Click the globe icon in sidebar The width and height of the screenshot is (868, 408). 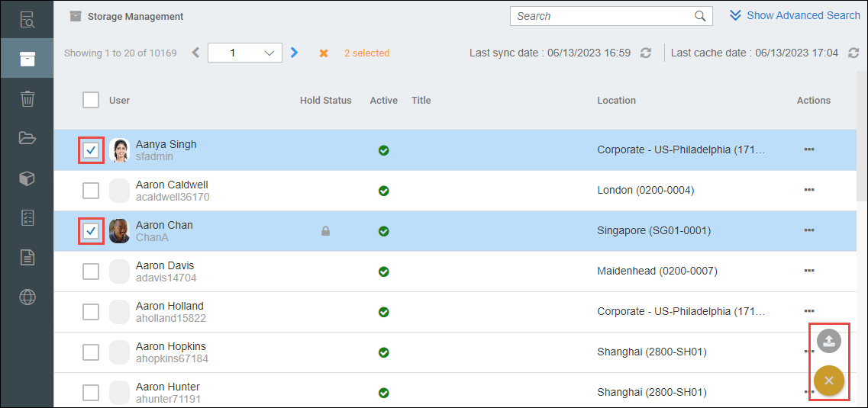[x=27, y=297]
